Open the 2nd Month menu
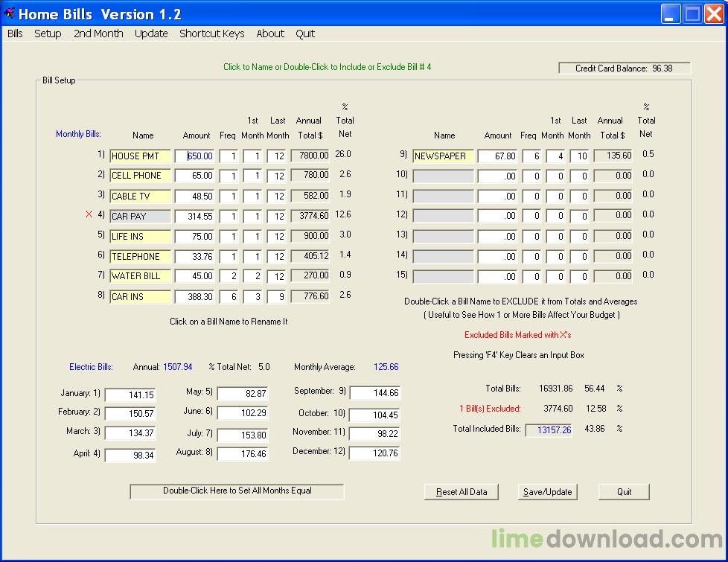 click(x=98, y=33)
